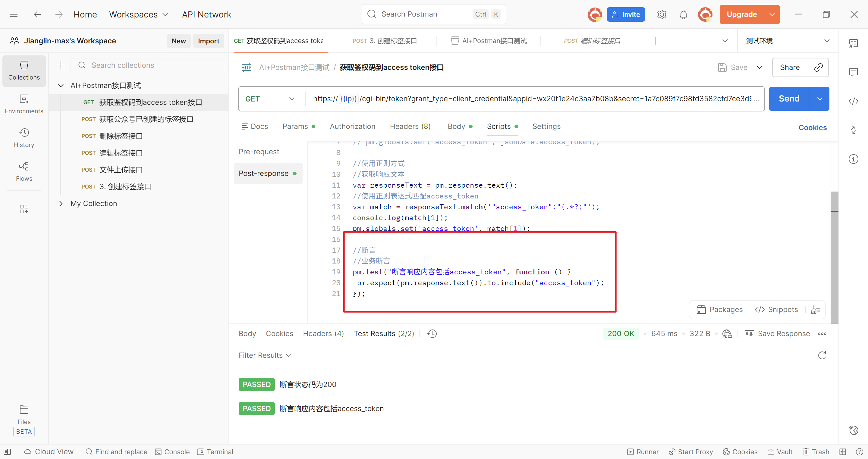Viewport: 868px width, 459px height.
Task: Refresh the test results list
Action: (x=822, y=355)
